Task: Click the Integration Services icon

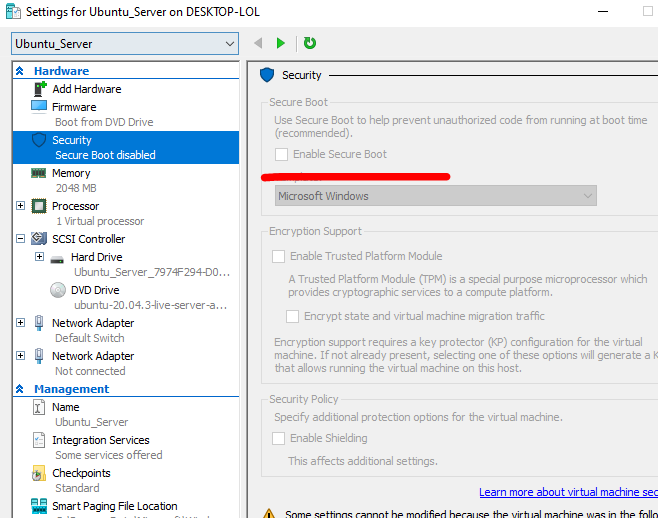Action: point(39,440)
